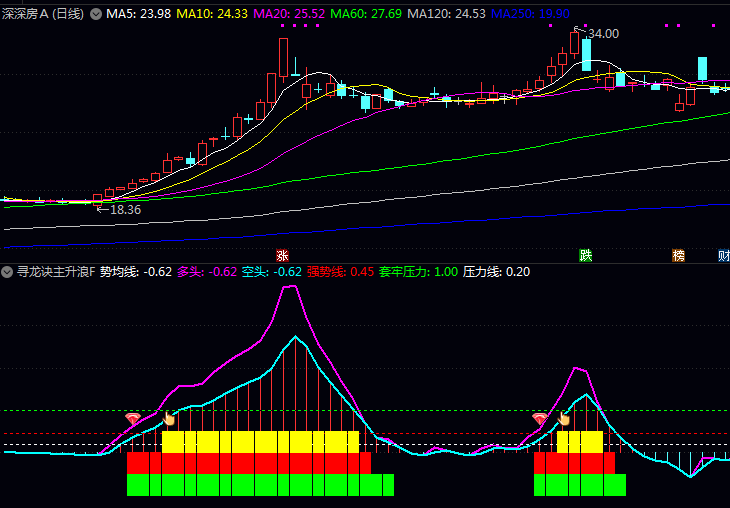Click the MA120: 24.53 label
Screen dimensions: 730x508
pyautogui.click(x=446, y=14)
